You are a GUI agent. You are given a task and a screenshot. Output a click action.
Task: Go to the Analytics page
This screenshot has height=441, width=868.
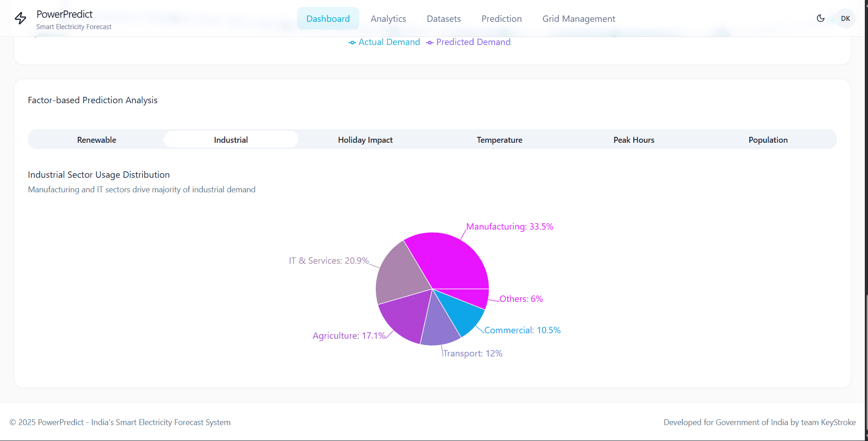click(388, 19)
